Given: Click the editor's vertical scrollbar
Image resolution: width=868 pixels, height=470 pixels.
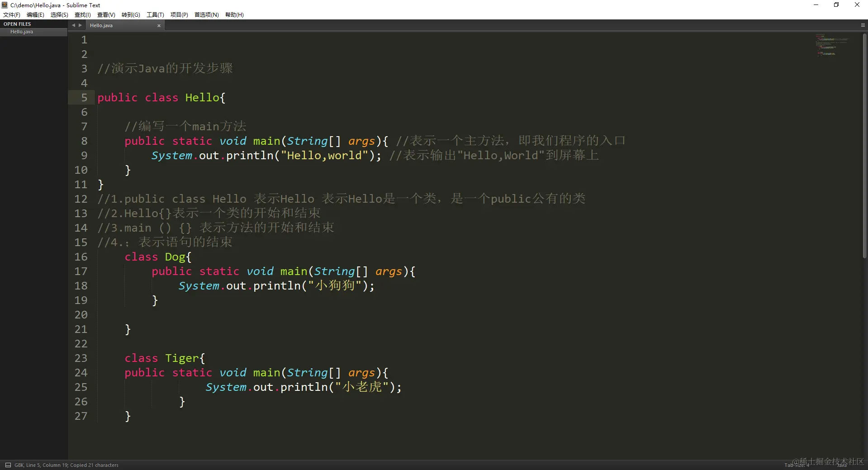Looking at the screenshot, I should click(864, 146).
